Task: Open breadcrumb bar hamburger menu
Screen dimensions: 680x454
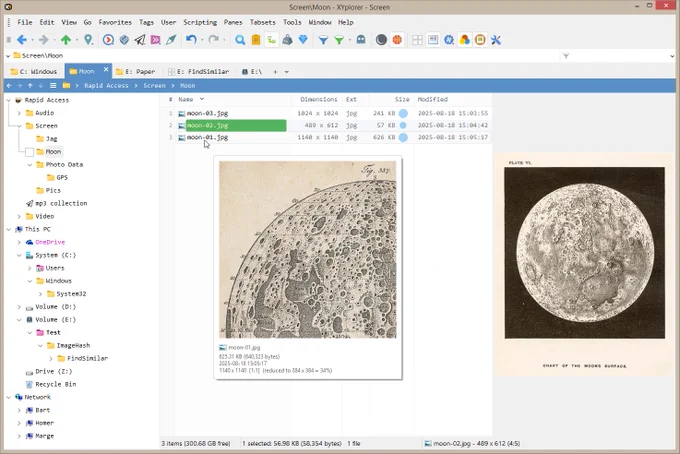Action: 53,85
